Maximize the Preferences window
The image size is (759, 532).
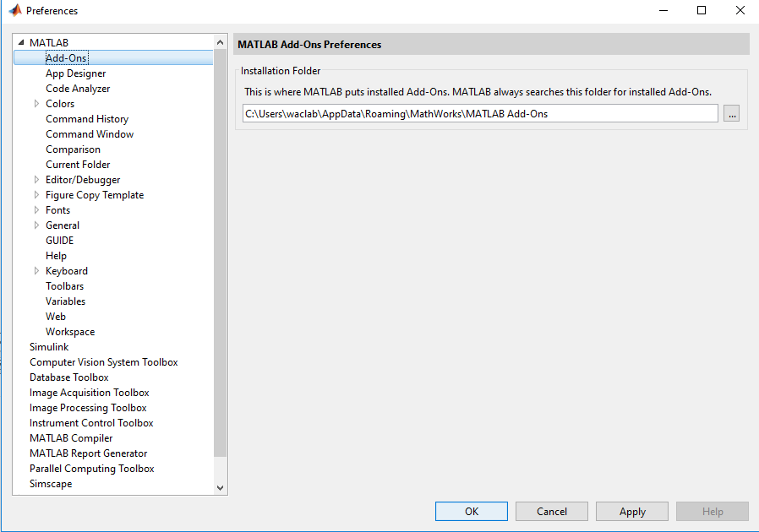702,10
